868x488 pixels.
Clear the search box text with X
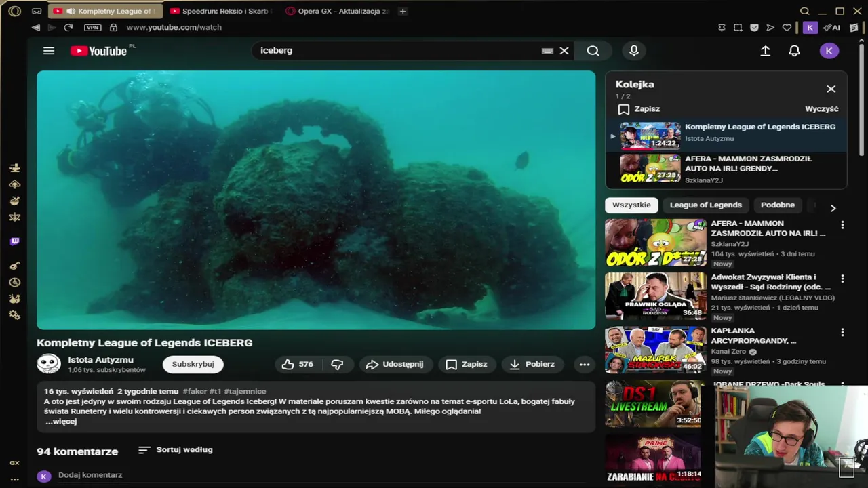click(564, 51)
